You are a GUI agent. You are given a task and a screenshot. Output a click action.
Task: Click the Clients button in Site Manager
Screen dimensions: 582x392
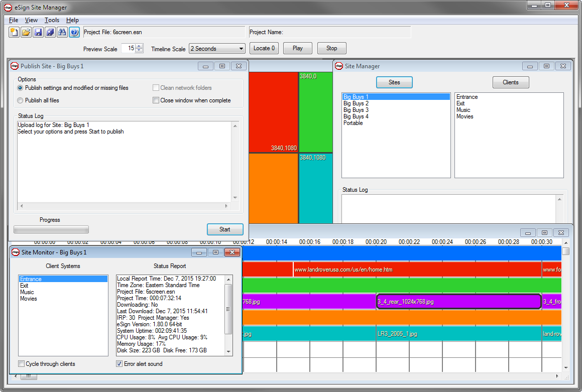[x=510, y=82]
